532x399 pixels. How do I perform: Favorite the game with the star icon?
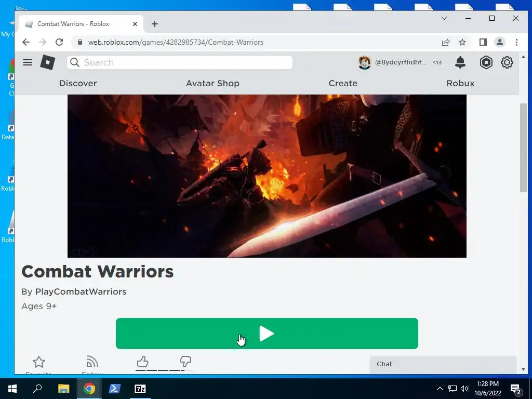38,362
